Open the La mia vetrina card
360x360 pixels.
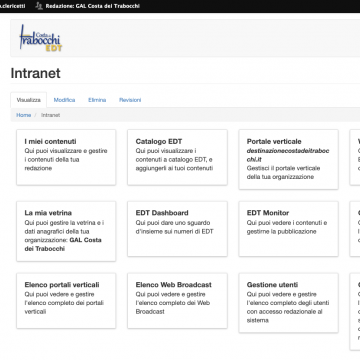[66, 231]
